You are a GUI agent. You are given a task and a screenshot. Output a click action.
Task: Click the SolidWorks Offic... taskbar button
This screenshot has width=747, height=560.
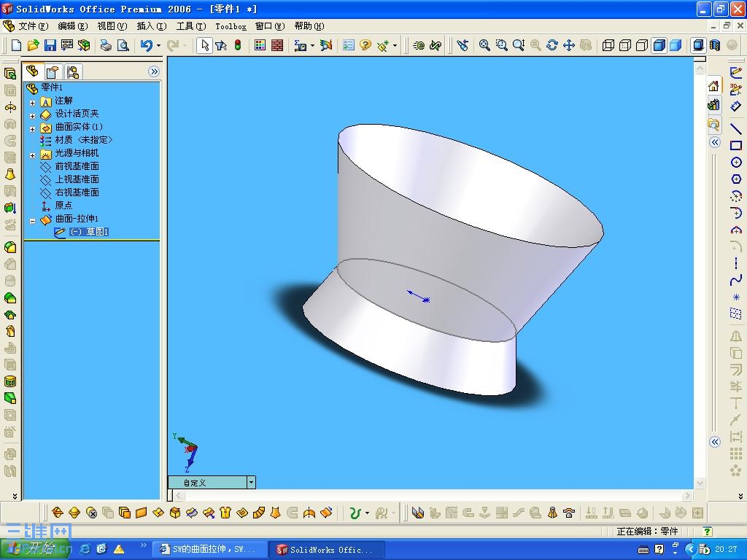coord(328,549)
